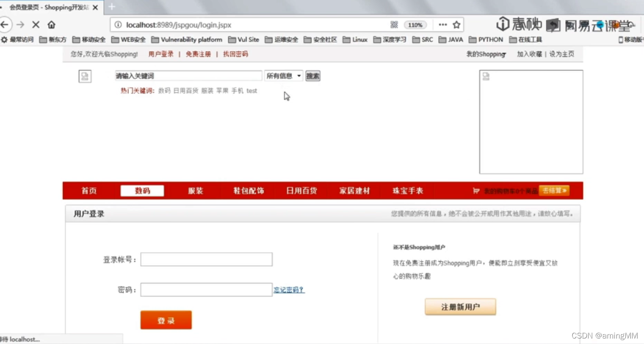Click the 找回密码 link at top
The image size is (644, 344).
click(235, 54)
